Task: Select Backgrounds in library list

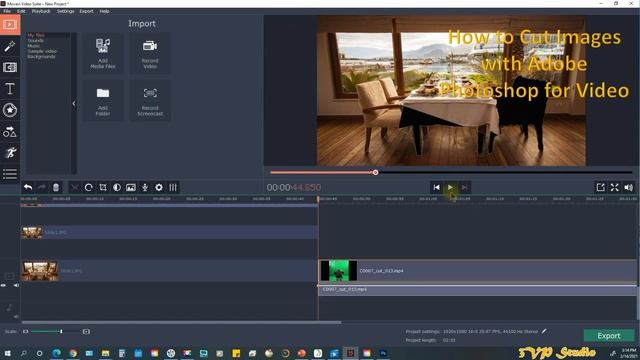Action: pos(41,56)
